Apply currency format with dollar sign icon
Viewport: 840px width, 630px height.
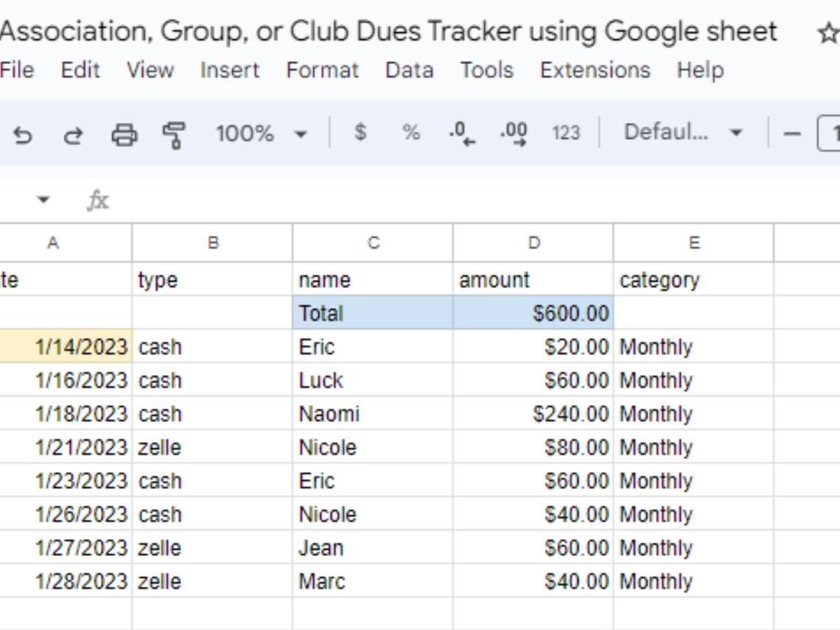[x=360, y=133]
